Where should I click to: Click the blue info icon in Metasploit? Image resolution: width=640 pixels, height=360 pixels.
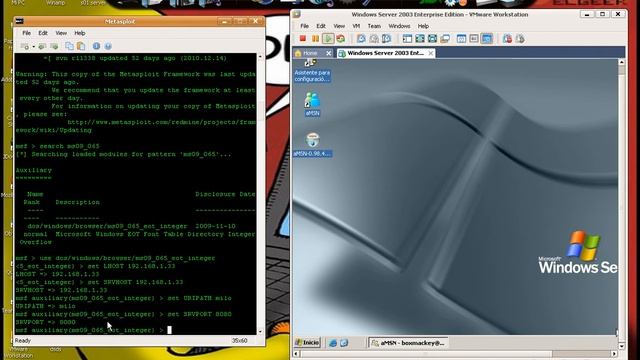(x=96, y=46)
